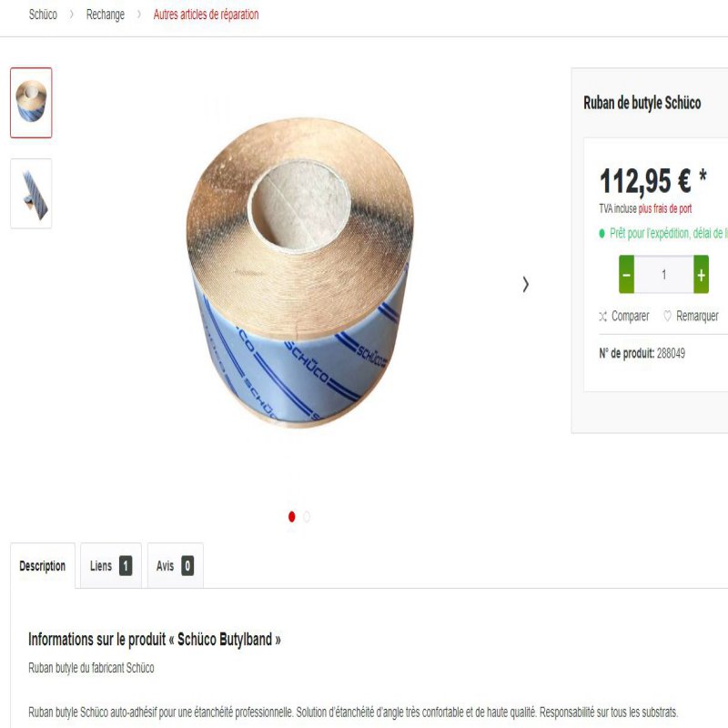This screenshot has height=728, width=728.
Task: Select the first tape roll thumbnail
Action: coord(31,103)
